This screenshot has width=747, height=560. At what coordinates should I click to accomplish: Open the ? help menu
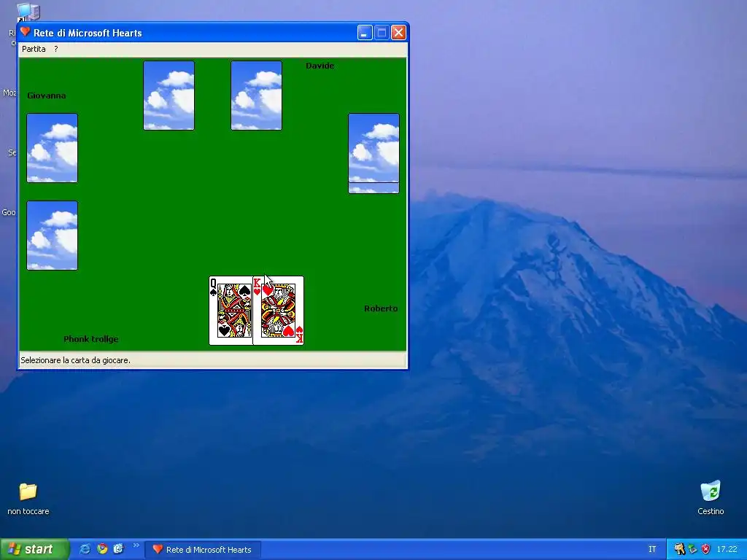[55, 49]
